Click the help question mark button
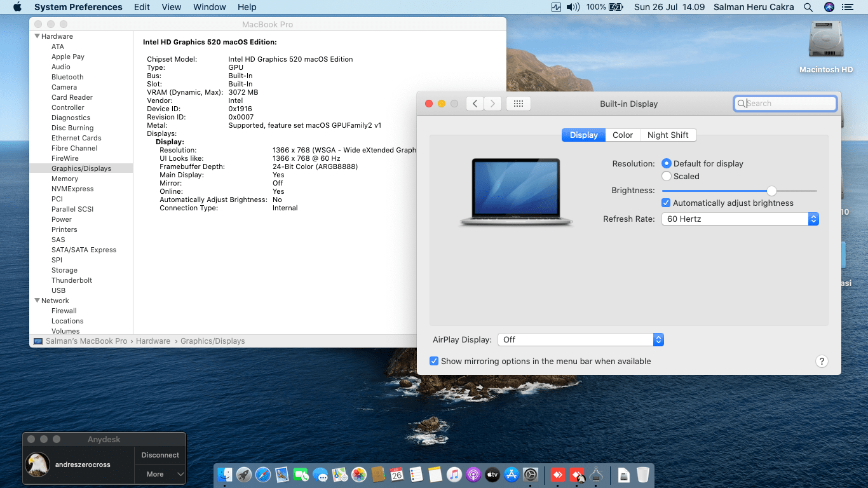This screenshot has width=868, height=488. pos(821,361)
